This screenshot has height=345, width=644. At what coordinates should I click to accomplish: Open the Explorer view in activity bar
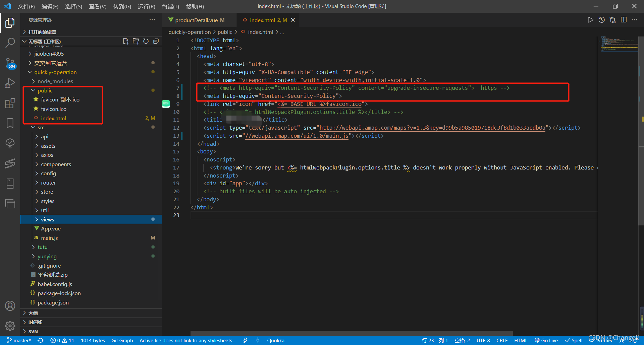pyautogui.click(x=10, y=23)
